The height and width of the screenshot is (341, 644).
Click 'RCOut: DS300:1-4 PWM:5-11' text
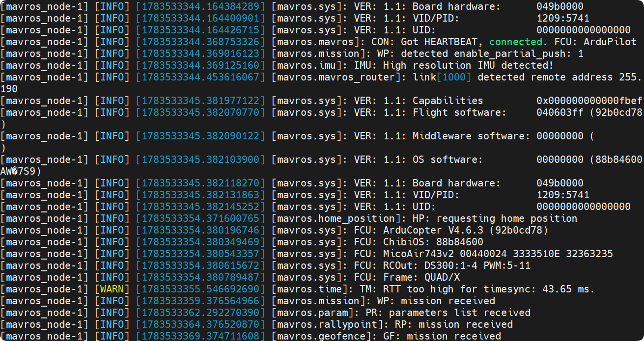[457, 265]
